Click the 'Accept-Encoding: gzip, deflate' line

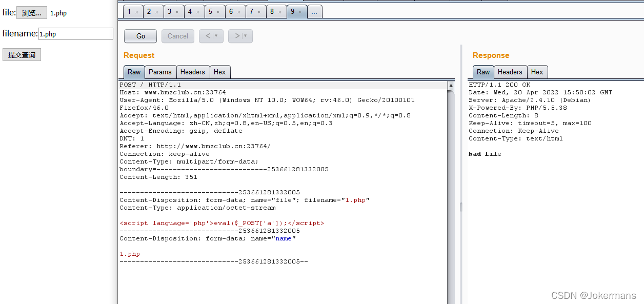[x=181, y=131]
